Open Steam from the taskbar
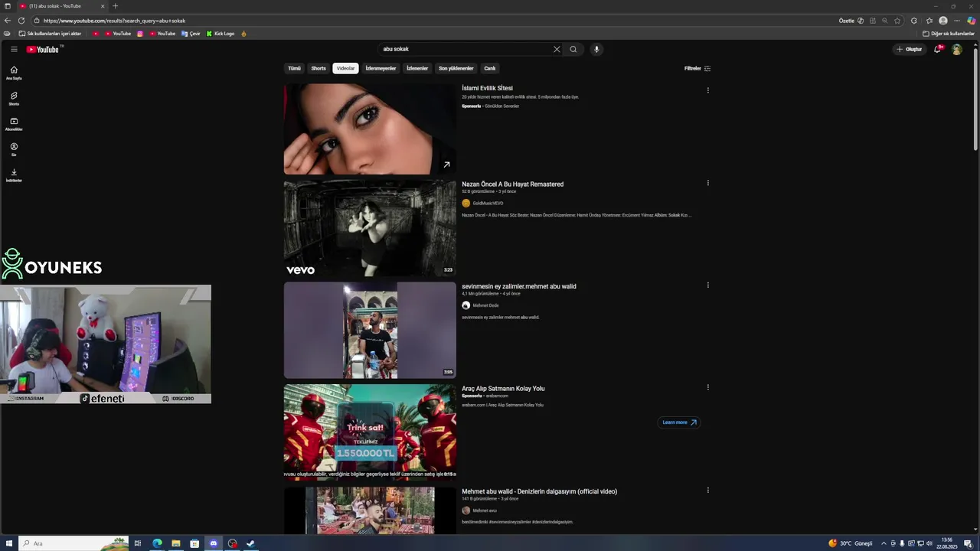 pyautogui.click(x=250, y=543)
